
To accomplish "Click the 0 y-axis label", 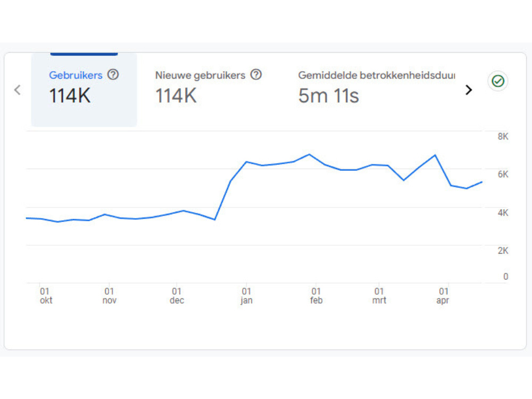I will (x=505, y=277).
